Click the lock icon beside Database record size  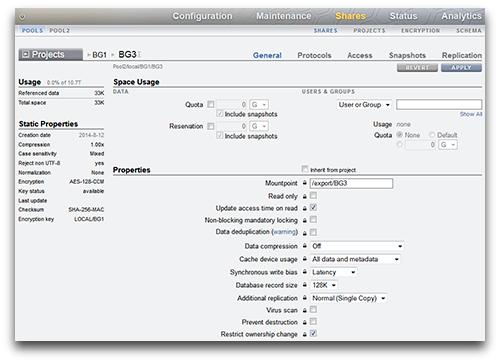(x=305, y=285)
